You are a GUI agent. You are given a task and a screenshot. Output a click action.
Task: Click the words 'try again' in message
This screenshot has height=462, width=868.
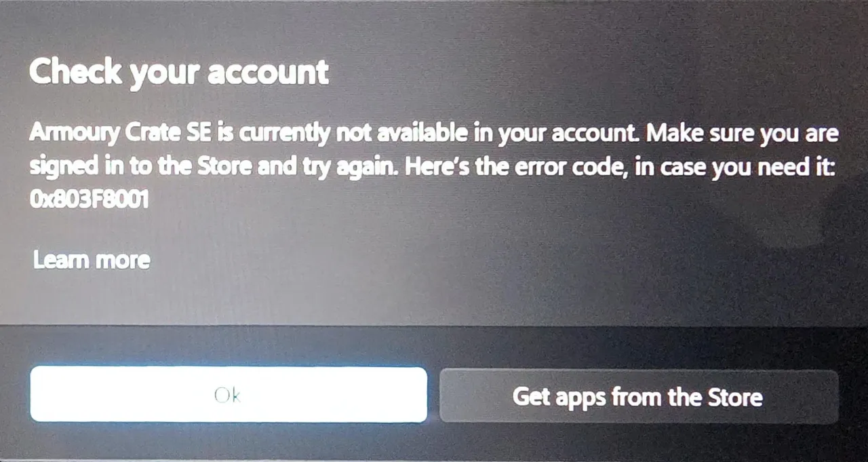347,168
